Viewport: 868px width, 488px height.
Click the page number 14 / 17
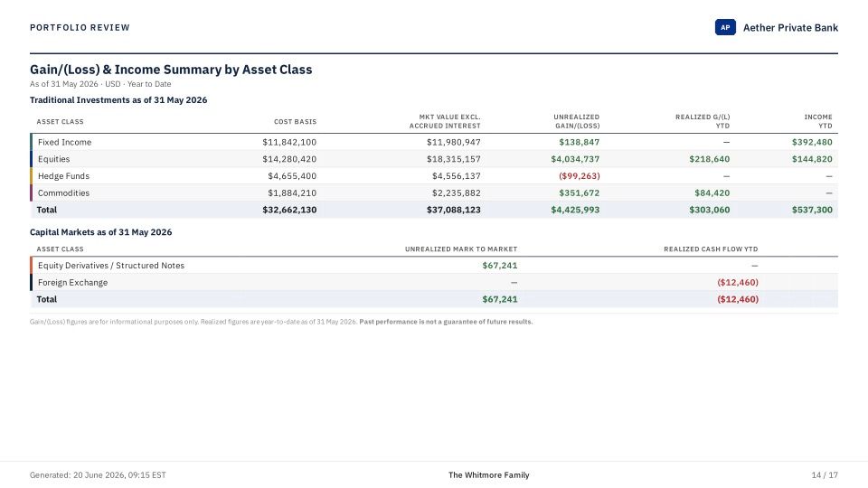point(825,474)
